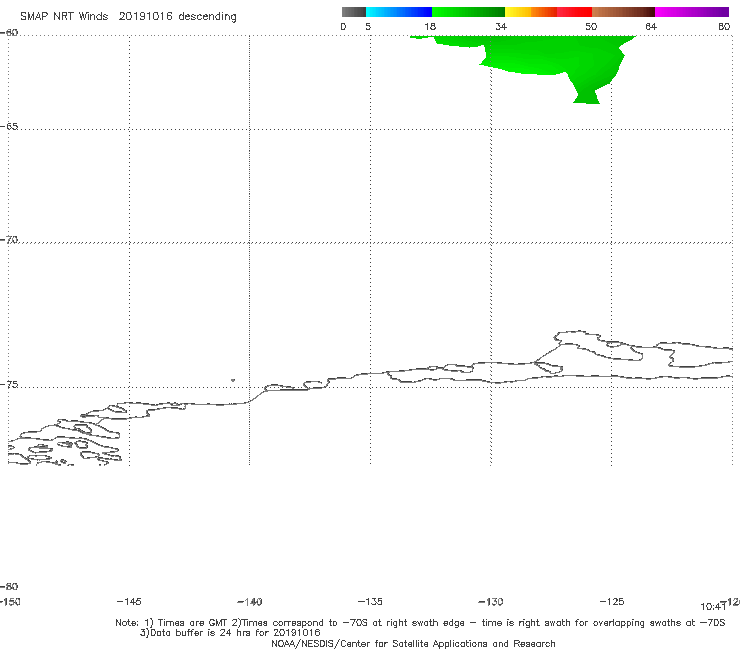Click the green segment of the color scale

pyautogui.click(x=468, y=12)
